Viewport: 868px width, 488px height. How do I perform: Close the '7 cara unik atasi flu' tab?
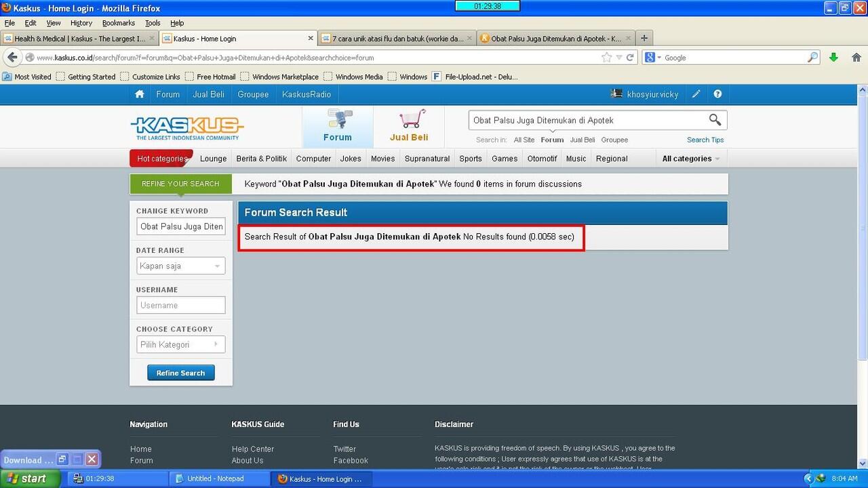[x=471, y=39]
